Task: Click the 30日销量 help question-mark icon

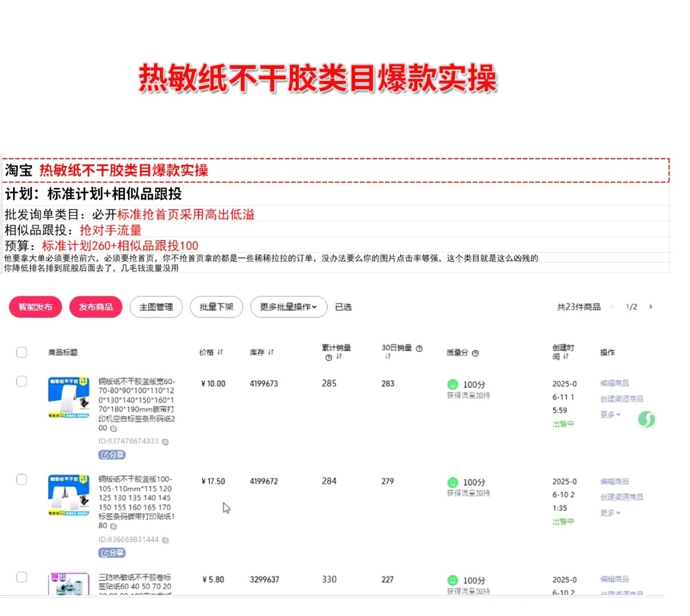Action: pos(419,348)
